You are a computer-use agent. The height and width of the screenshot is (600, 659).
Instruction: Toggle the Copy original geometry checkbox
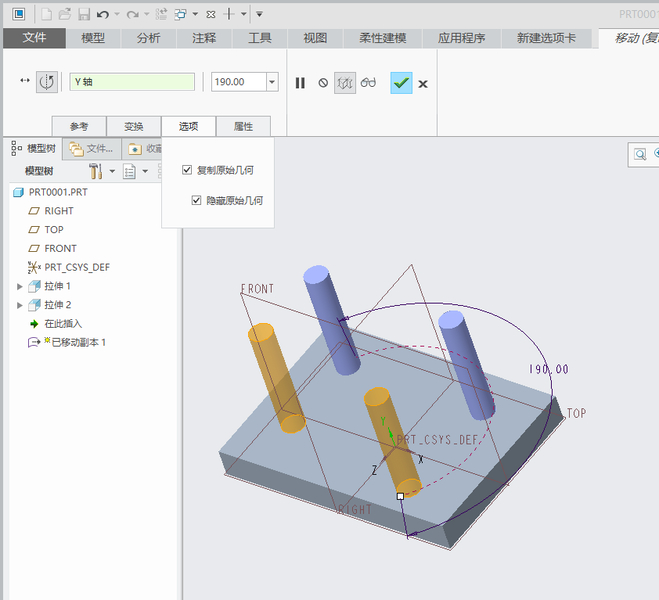point(187,170)
